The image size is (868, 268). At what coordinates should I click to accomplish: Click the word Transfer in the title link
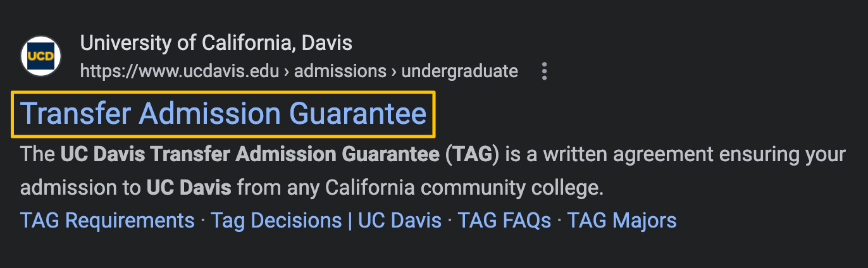coord(77,114)
